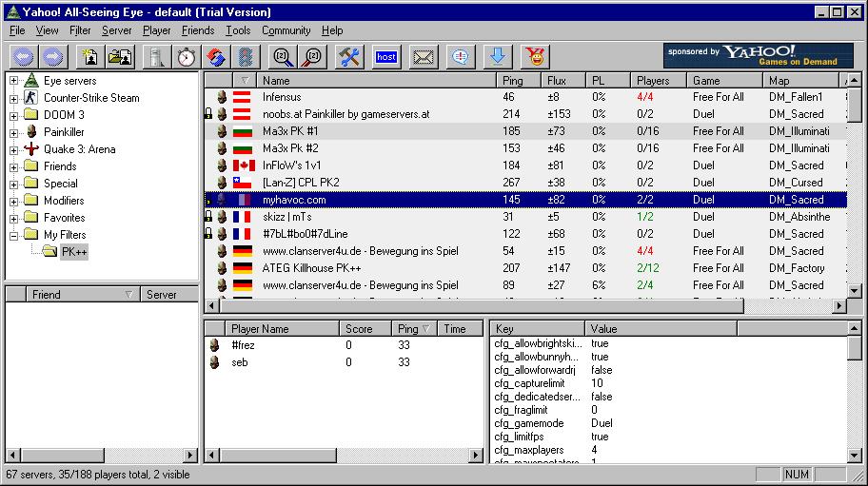The height and width of the screenshot is (486, 868).
Task: Expand the Quake 3: Arena node
Action: click(14, 150)
